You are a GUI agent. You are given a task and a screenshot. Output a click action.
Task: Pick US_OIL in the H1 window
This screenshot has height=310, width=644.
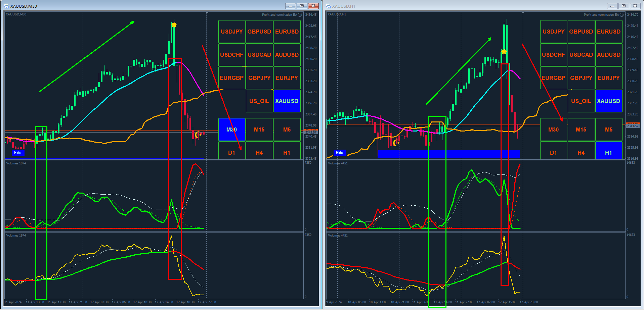tap(581, 101)
